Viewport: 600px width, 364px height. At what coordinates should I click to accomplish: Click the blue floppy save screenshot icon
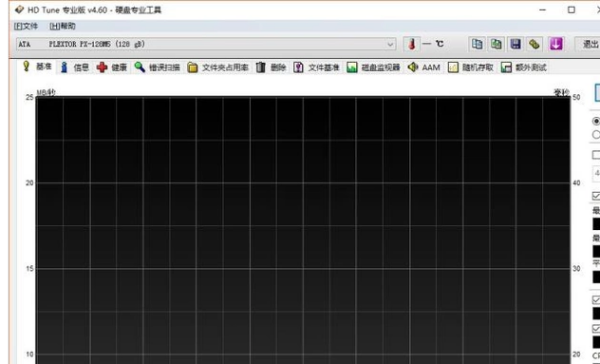point(515,44)
